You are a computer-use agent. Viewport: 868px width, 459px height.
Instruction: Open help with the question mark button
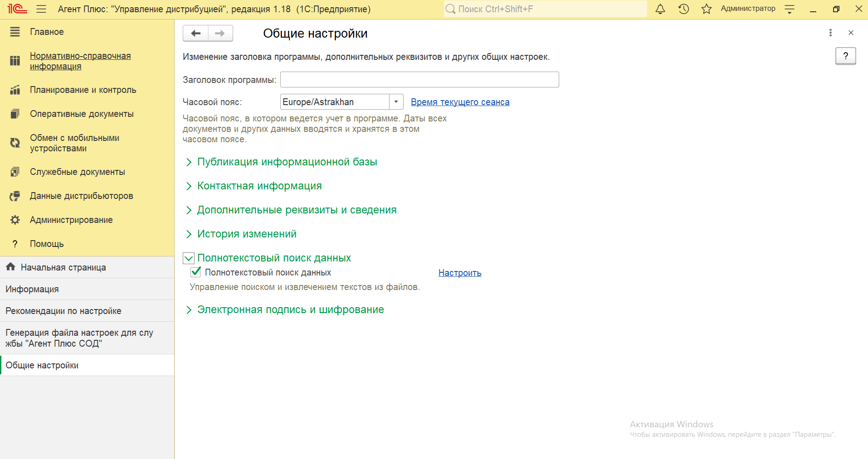point(845,56)
